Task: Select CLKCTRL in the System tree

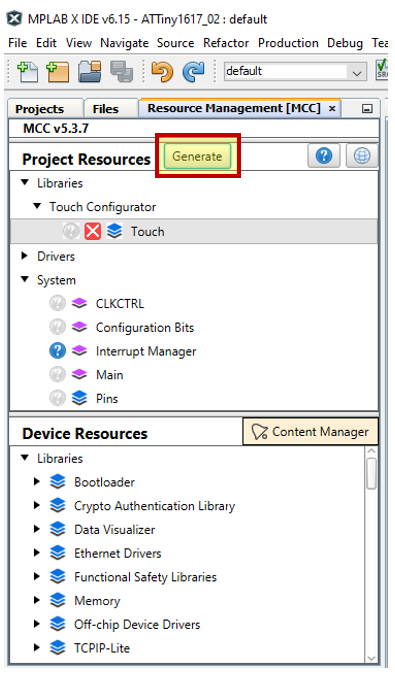Action: [120, 303]
